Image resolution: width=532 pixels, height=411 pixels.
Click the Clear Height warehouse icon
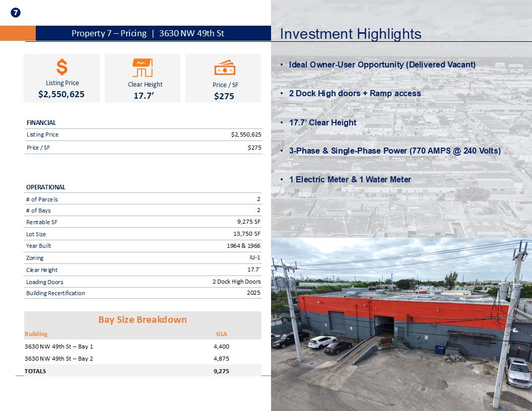143,68
